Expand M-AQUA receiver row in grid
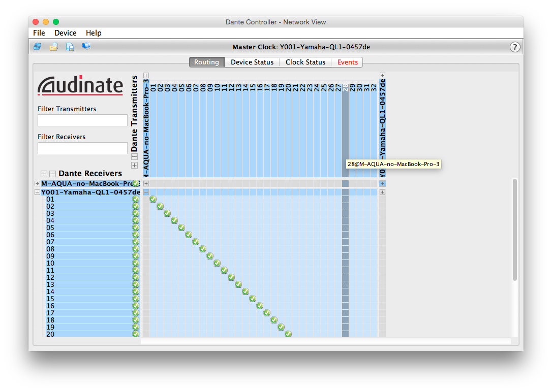The width and height of the screenshot is (552, 392). 146,183
